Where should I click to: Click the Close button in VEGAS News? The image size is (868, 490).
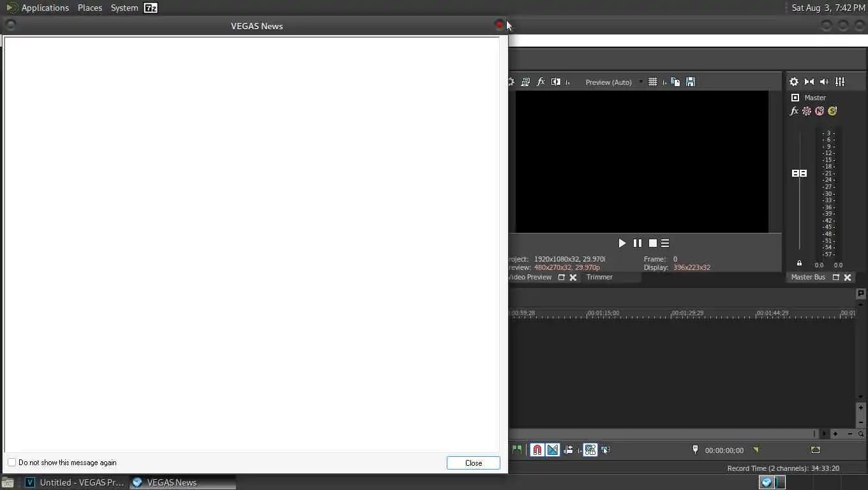[x=474, y=463]
